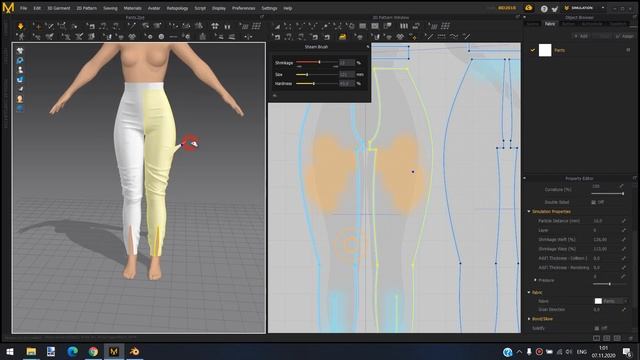
Task: Click the first layout icon below Property Editor
Action: (x=596, y=338)
